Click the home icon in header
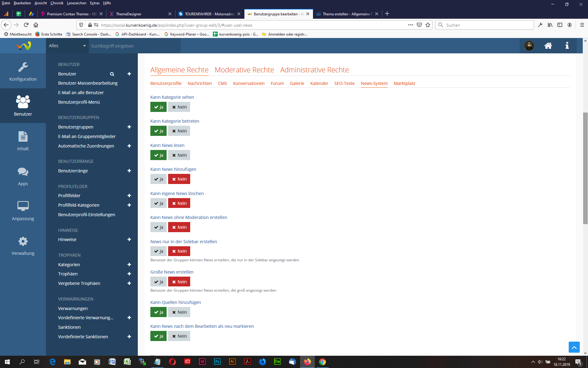The height and width of the screenshot is (368, 588). click(x=548, y=46)
